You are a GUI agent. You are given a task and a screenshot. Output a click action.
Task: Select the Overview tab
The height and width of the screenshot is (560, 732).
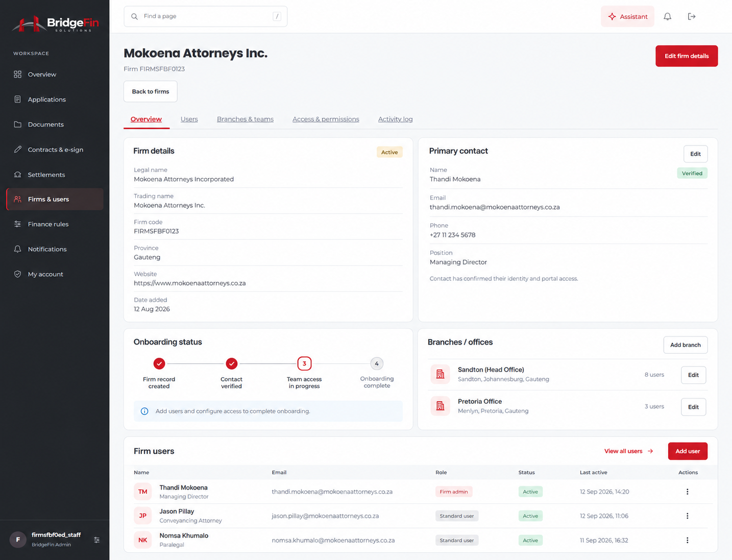pyautogui.click(x=146, y=119)
